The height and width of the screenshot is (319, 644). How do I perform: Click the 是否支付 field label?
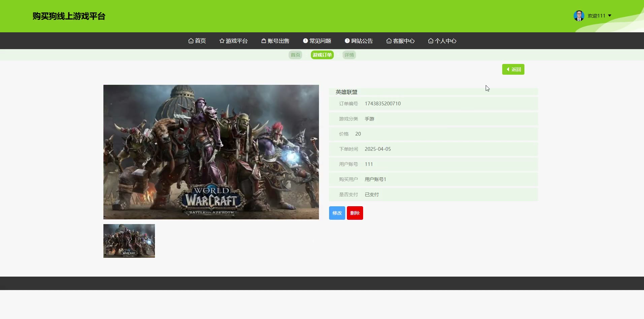(x=349, y=194)
